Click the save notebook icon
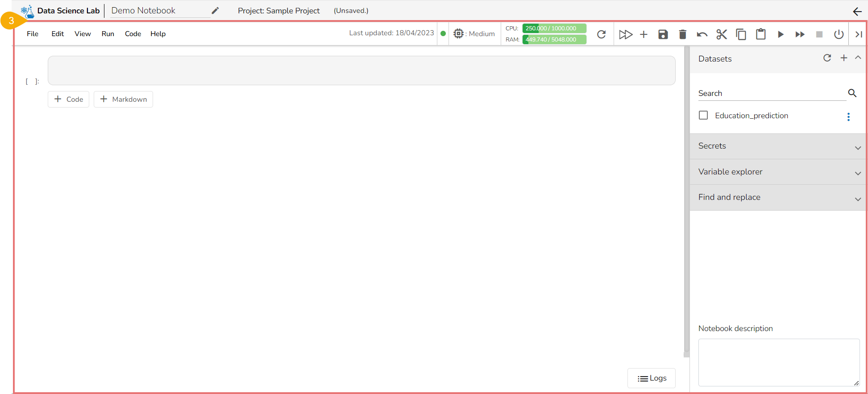This screenshot has width=868, height=394. [663, 34]
